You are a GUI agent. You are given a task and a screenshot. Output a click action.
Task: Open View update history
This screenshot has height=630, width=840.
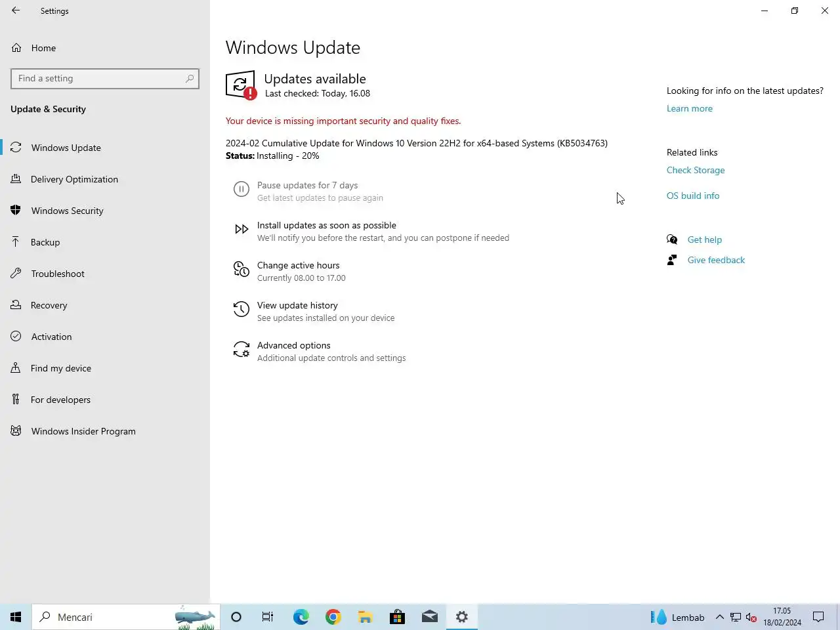[x=297, y=306]
